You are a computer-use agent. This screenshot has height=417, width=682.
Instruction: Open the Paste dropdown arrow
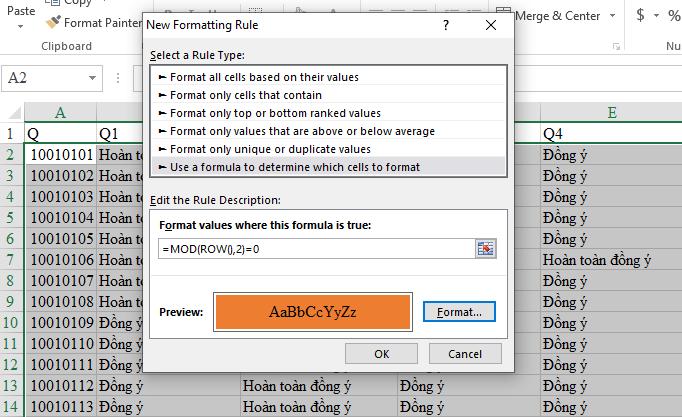click(x=19, y=26)
